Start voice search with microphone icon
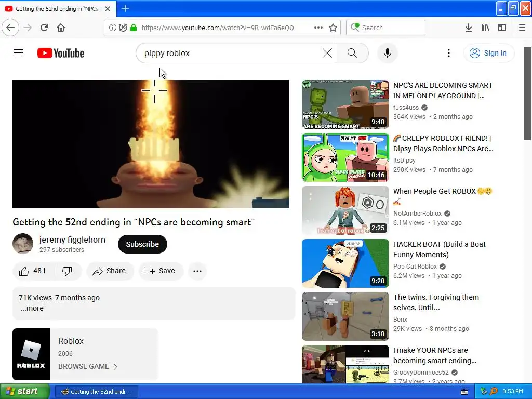Screen dimensions: 532x399 coord(388,53)
